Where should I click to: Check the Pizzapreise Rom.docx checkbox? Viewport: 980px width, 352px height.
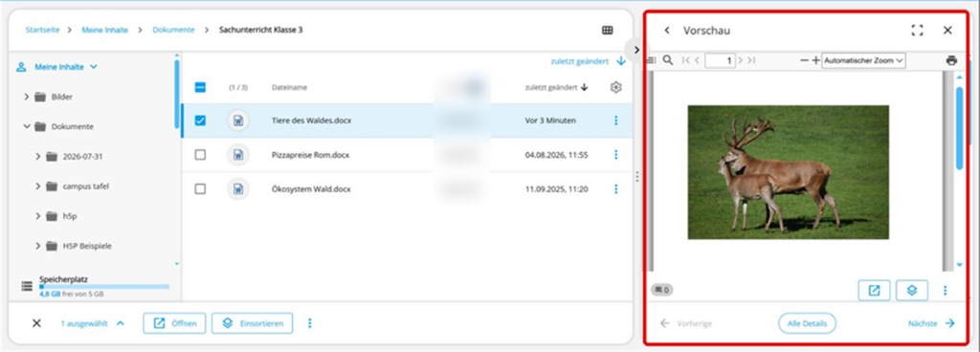200,155
